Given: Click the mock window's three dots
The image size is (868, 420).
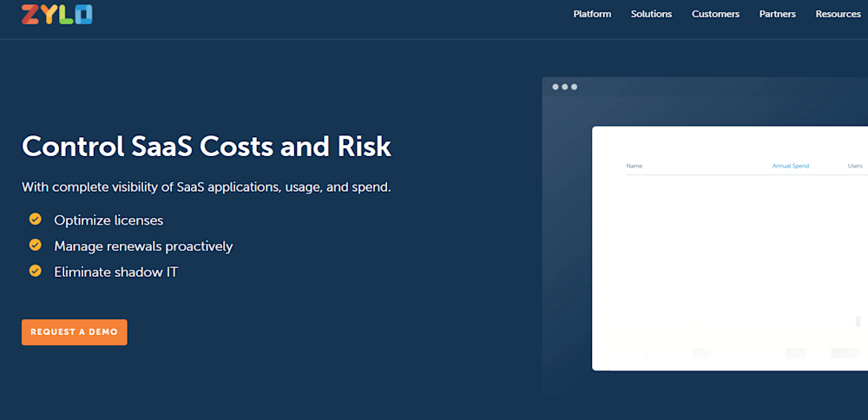Looking at the screenshot, I should pos(565,87).
